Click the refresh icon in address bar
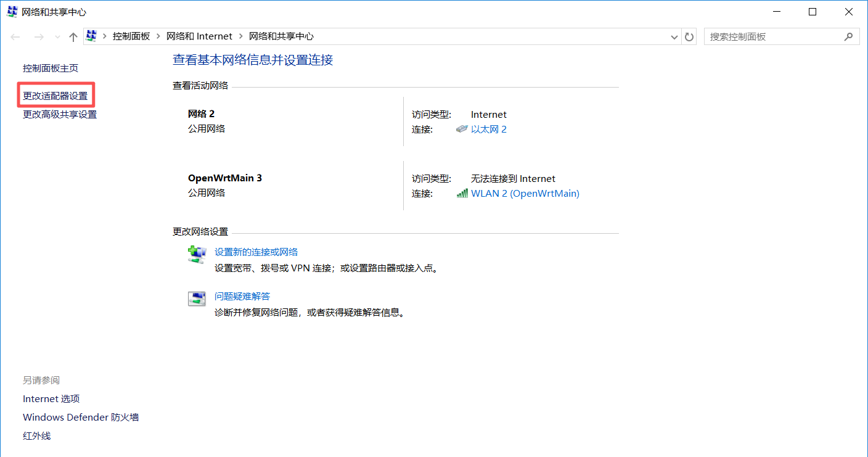 (x=689, y=36)
